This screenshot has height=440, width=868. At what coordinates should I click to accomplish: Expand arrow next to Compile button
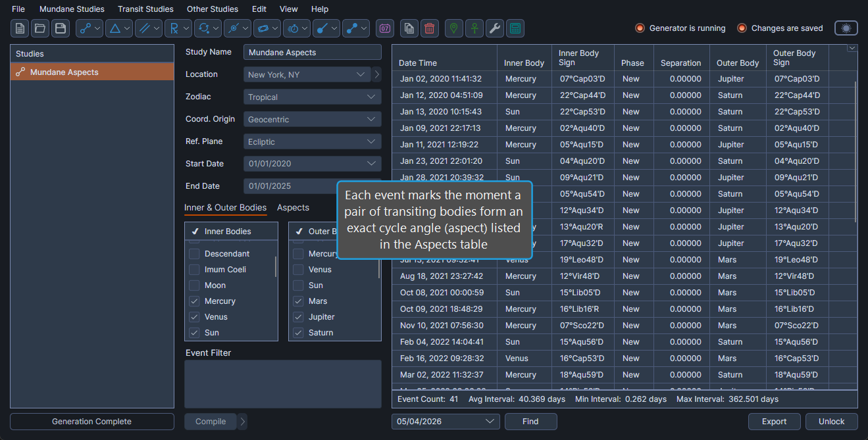click(243, 422)
